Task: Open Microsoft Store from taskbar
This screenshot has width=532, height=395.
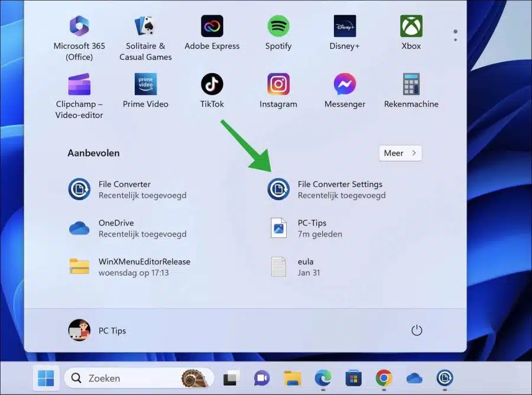Action: pos(353,378)
